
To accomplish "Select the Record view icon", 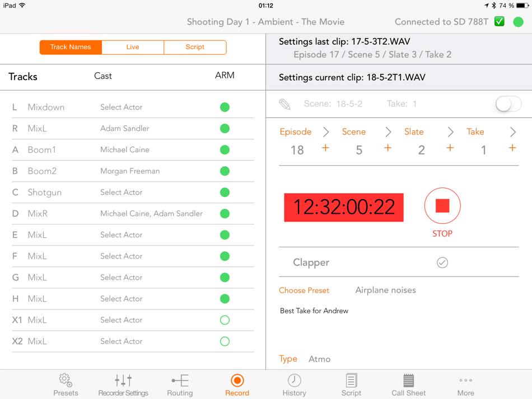I will click(237, 385).
